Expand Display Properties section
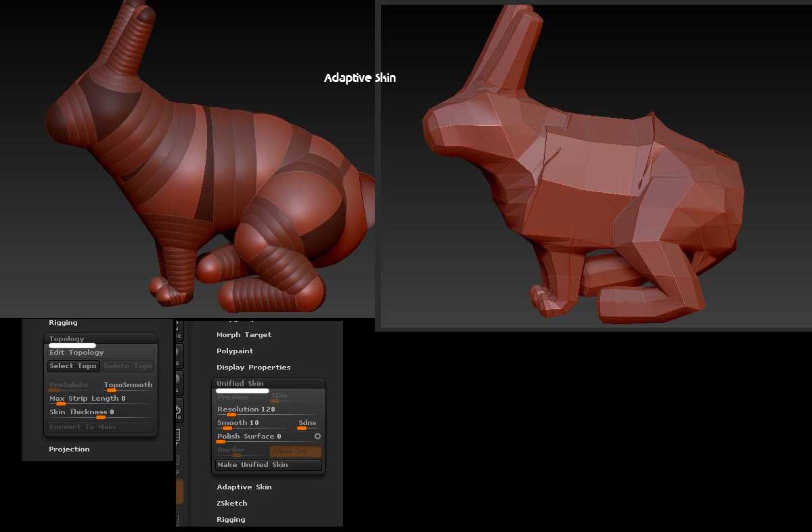812x532 pixels. coord(253,368)
